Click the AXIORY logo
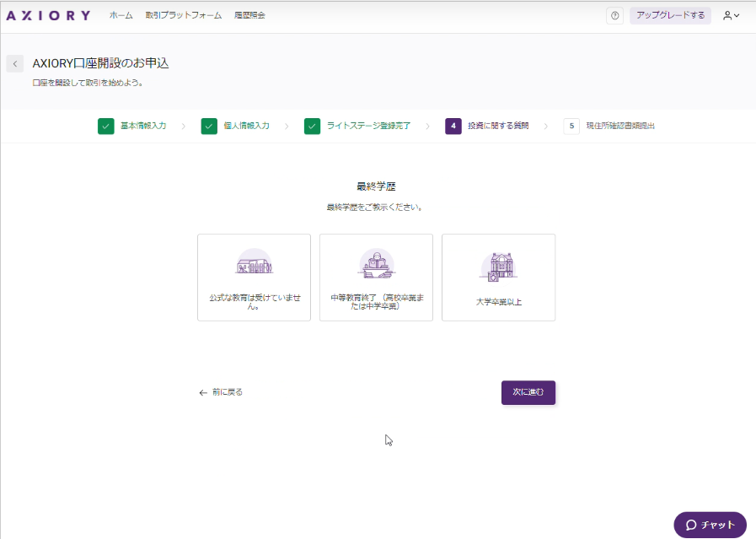This screenshot has height=539, width=756. tap(48, 15)
